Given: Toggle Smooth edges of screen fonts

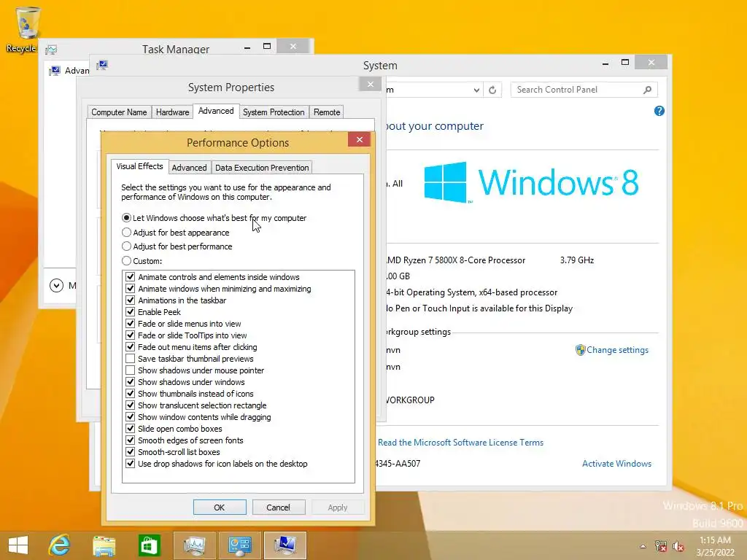Looking at the screenshot, I should click(130, 440).
